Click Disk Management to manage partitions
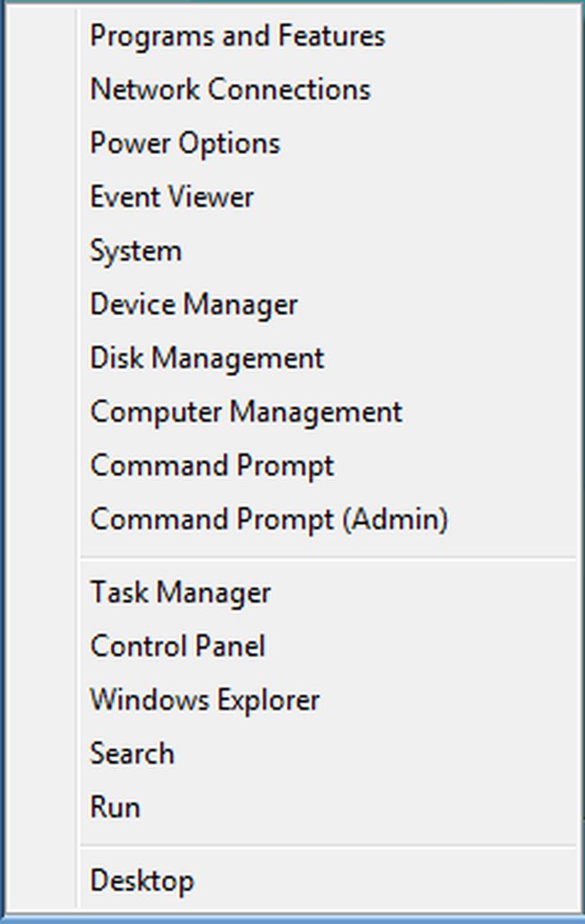The image size is (585, 924). (207, 358)
